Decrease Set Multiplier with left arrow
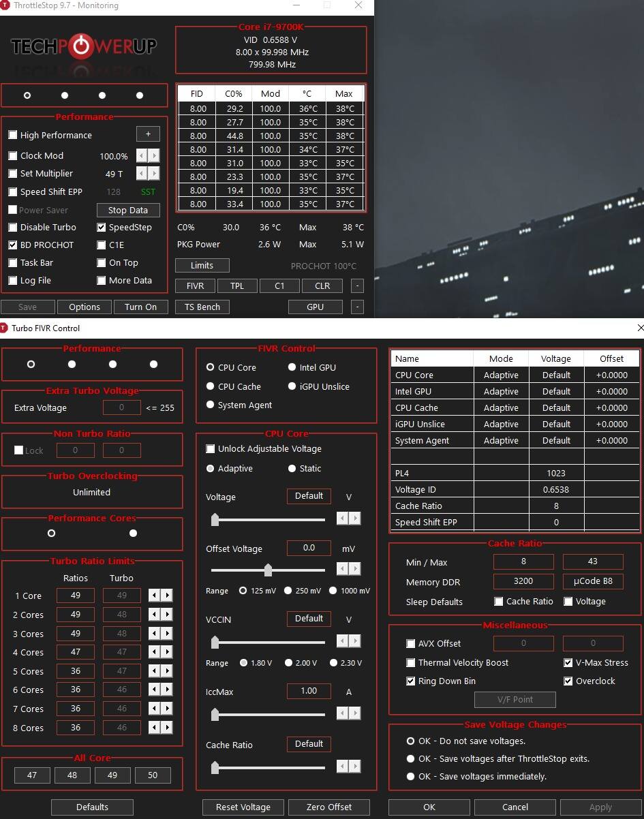 click(x=142, y=173)
